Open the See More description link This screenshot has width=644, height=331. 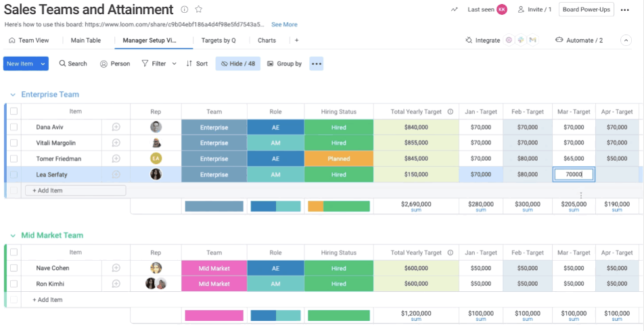coord(284,24)
